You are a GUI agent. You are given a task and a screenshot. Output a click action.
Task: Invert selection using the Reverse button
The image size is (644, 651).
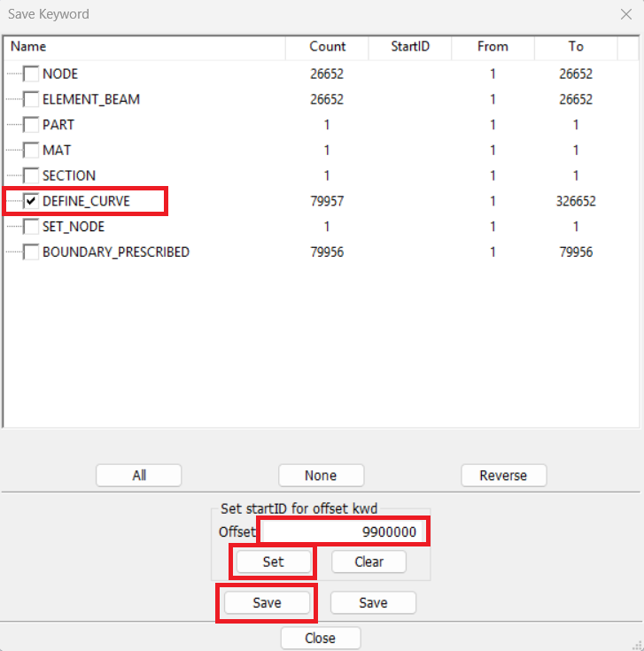pyautogui.click(x=504, y=476)
